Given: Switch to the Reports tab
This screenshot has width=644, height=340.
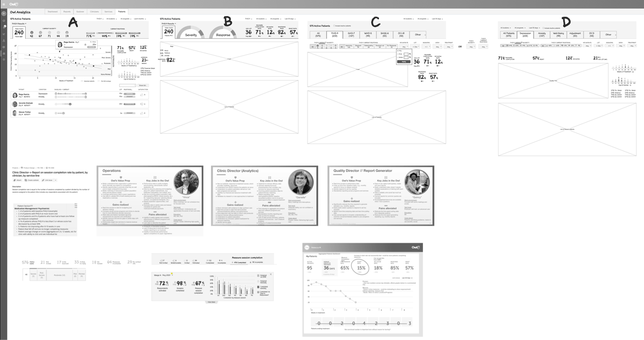Looking at the screenshot, I should (x=67, y=11).
